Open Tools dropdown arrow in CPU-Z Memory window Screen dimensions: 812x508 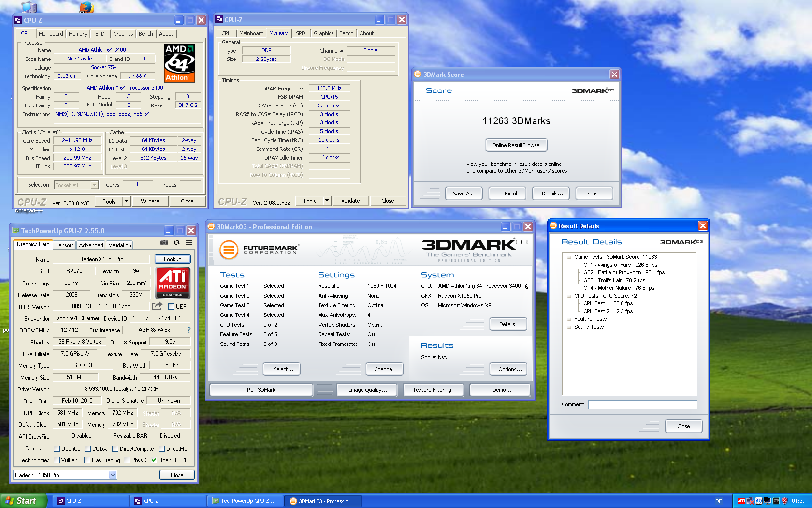tap(327, 200)
